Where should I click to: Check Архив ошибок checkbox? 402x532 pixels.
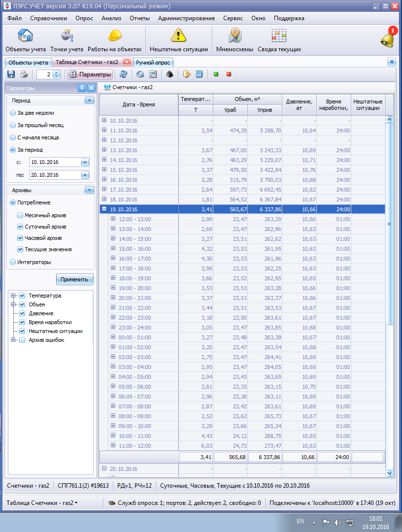22,340
